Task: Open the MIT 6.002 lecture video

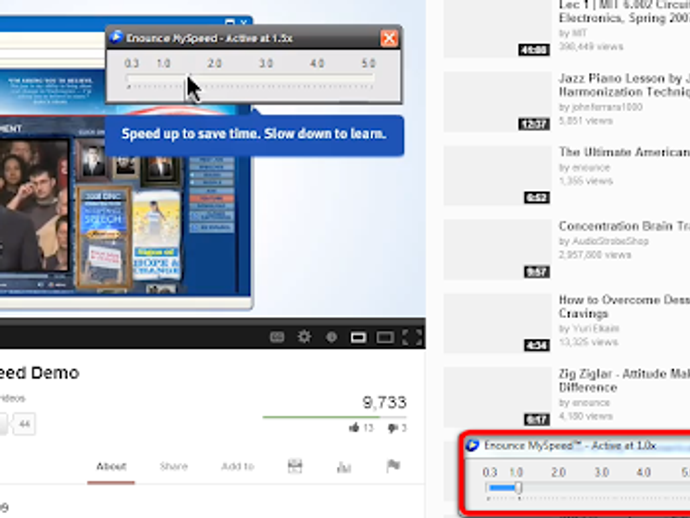Action: tap(624, 12)
